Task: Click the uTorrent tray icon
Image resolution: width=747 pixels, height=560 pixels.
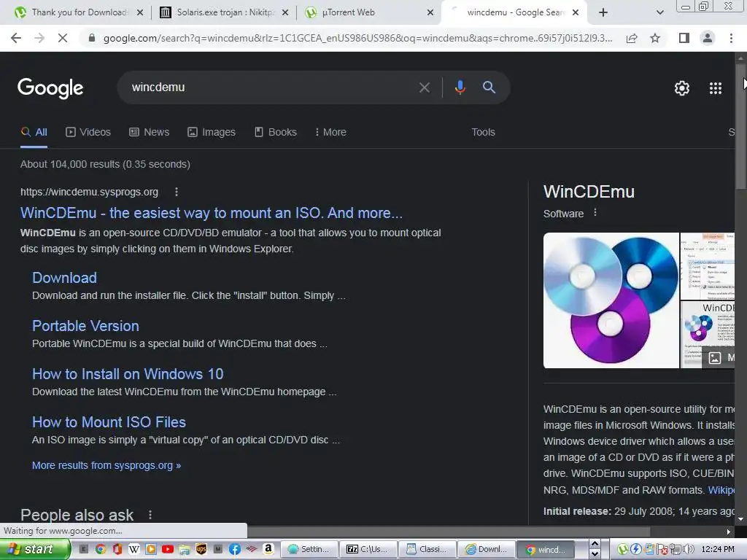Action: point(623,549)
